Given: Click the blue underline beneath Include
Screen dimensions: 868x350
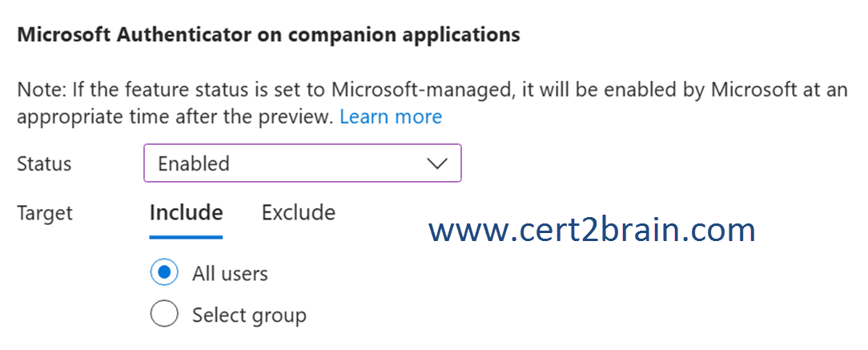Looking at the screenshot, I should (x=186, y=237).
